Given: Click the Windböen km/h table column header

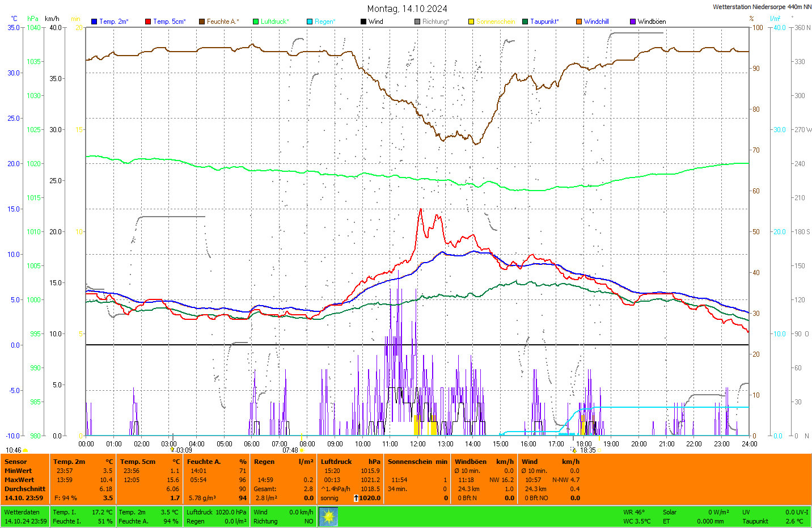Looking at the screenshot, I should click(484, 462).
